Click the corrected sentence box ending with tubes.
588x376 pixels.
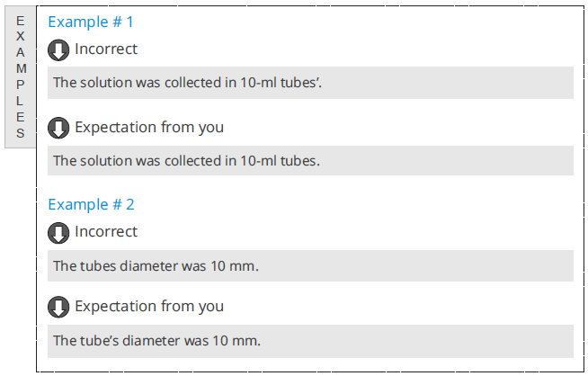click(310, 161)
